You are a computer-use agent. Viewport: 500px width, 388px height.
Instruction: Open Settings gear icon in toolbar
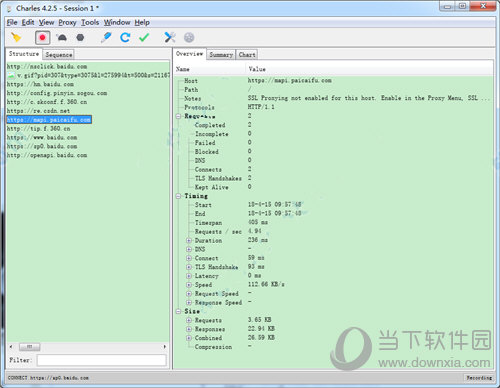(189, 37)
